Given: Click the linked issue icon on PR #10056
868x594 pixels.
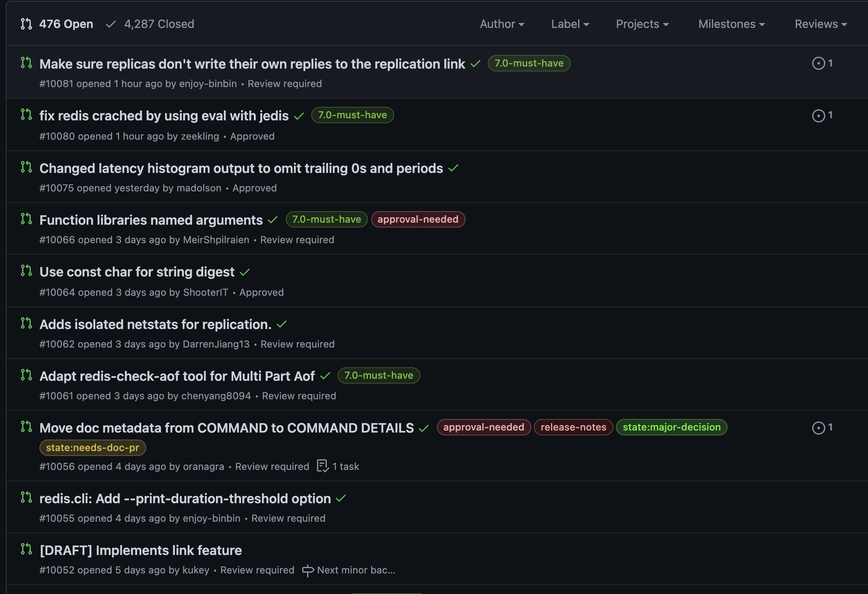Looking at the screenshot, I should (x=818, y=428).
